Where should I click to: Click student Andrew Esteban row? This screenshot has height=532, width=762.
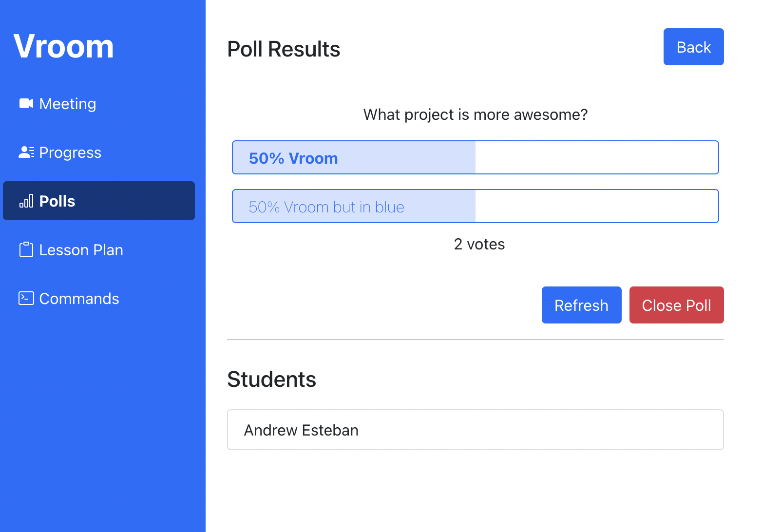[x=475, y=430]
